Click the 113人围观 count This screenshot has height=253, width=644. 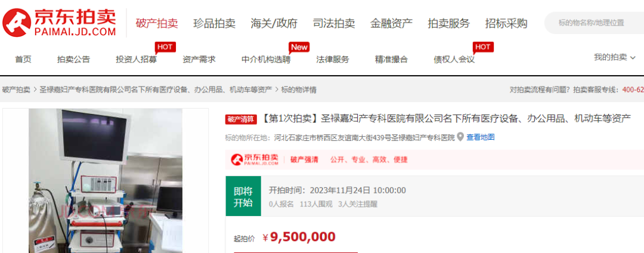tap(316, 203)
